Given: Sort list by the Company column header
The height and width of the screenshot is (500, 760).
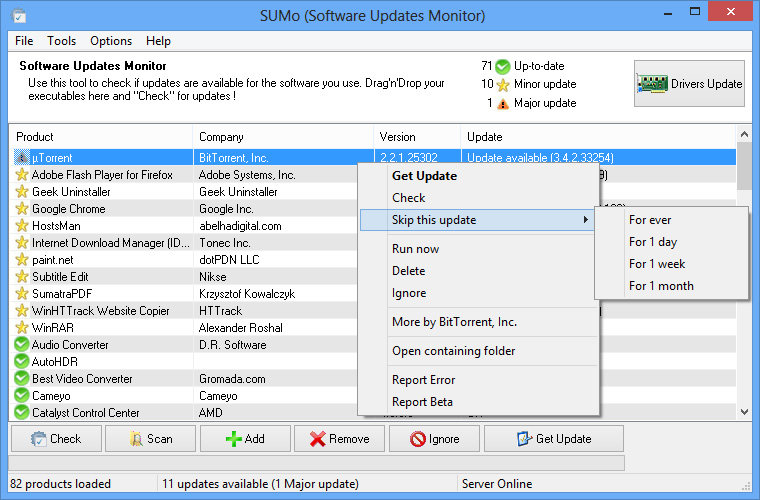Looking at the screenshot, I should coord(282,137).
